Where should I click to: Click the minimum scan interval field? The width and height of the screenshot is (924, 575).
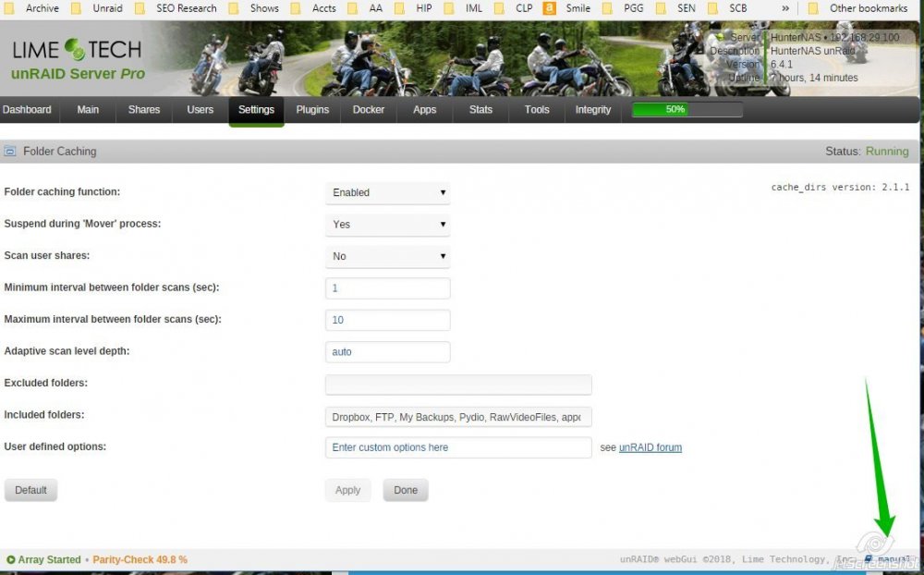click(x=388, y=287)
